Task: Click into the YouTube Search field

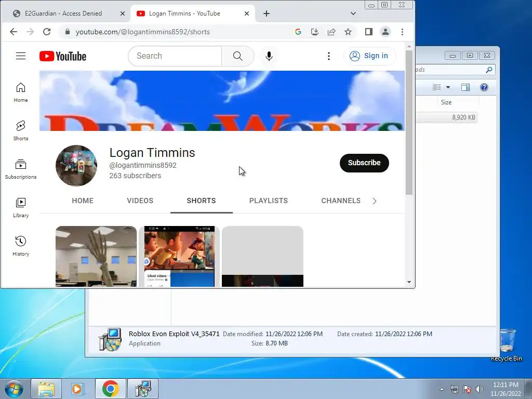Action: point(175,56)
